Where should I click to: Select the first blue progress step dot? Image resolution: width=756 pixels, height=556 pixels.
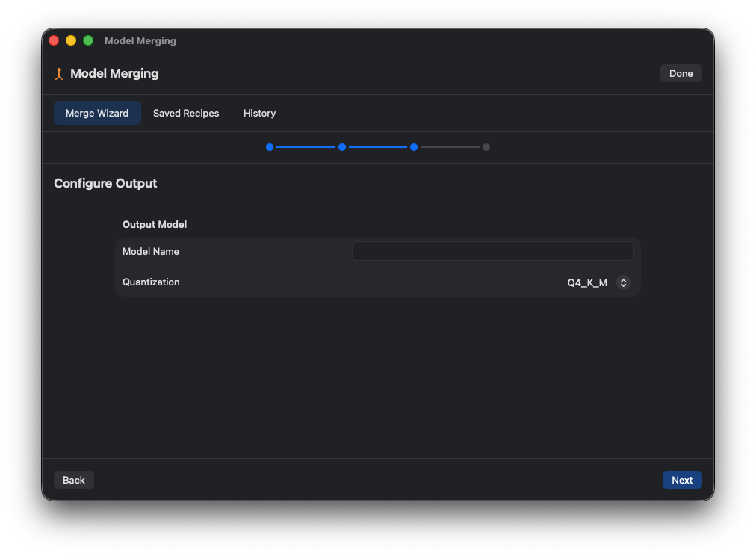[270, 147]
